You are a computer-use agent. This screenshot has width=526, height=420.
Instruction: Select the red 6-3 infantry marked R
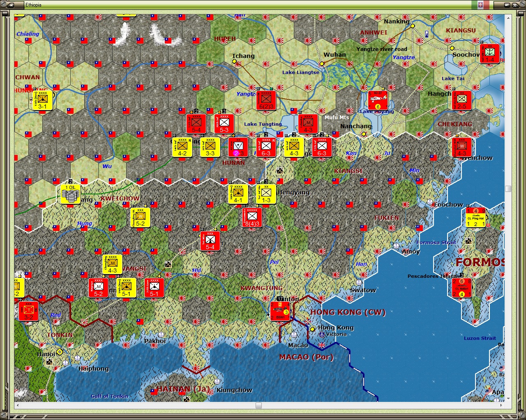tap(266, 147)
